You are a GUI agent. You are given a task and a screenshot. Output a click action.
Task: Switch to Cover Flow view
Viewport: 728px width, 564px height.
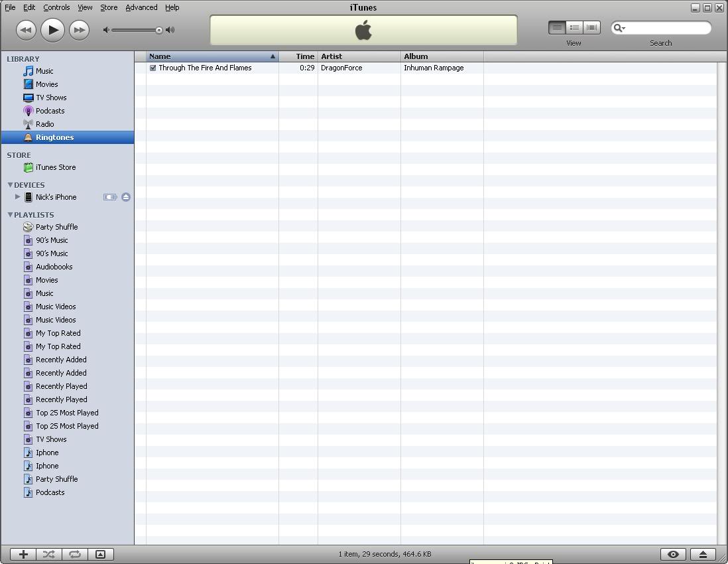pyautogui.click(x=591, y=28)
